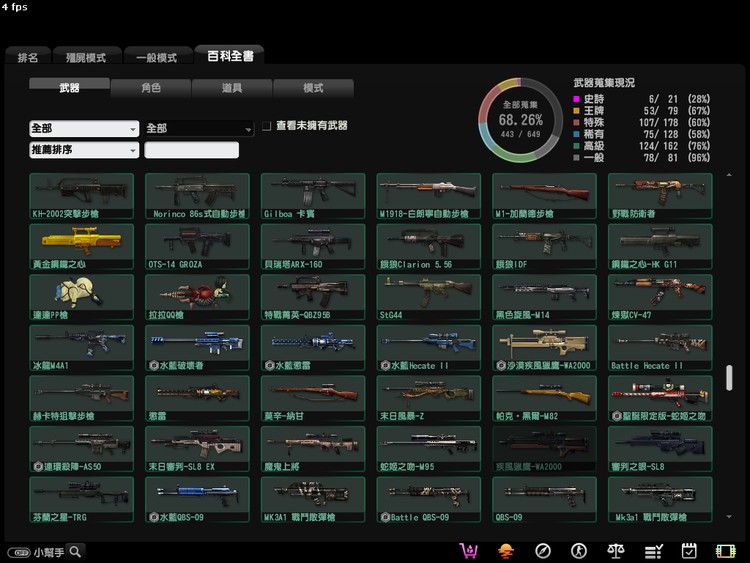Click the magnifier search icon beside 小幫手

point(75,552)
